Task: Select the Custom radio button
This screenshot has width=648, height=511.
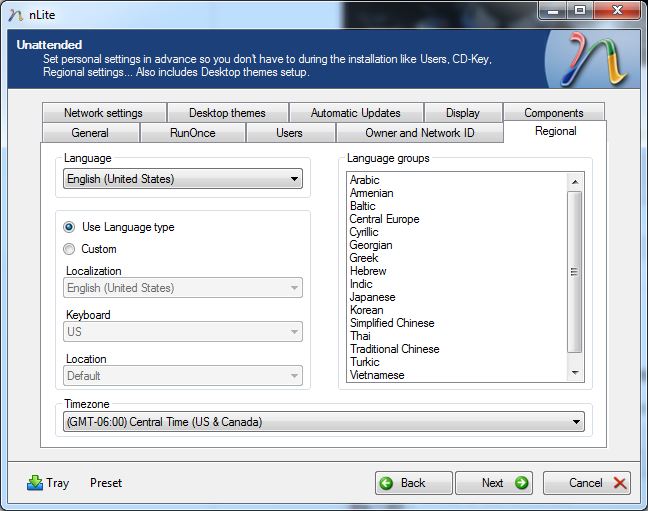Action: tap(69, 249)
